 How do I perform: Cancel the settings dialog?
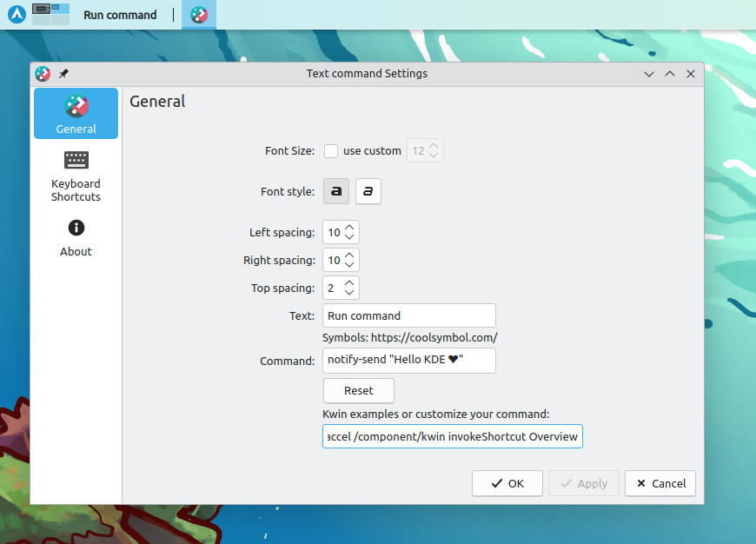660,483
